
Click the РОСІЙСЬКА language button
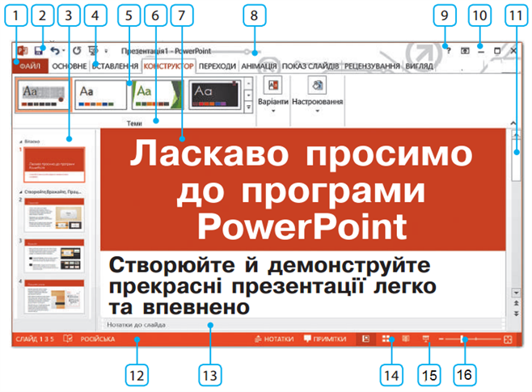[96, 340]
